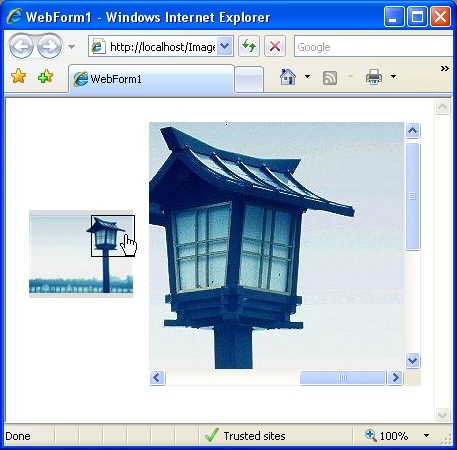The image size is (457, 450).
Task: Click the Forward navigation arrow
Action: [x=50, y=47]
